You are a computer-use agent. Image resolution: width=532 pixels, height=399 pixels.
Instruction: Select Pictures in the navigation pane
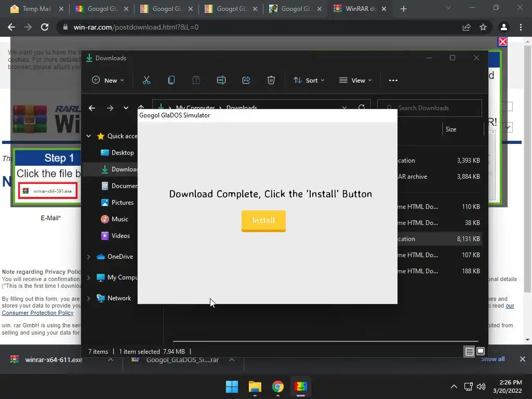pos(117,203)
